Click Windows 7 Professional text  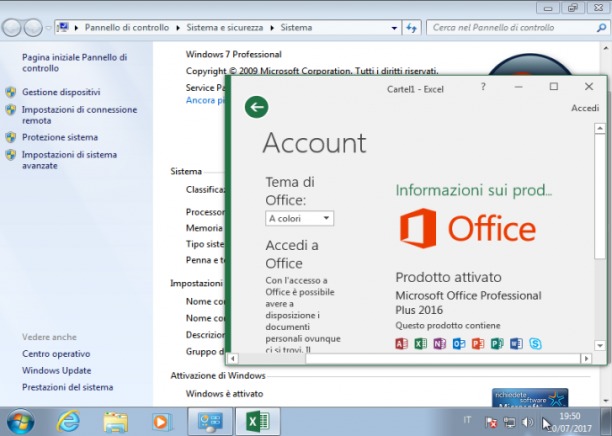tap(233, 54)
